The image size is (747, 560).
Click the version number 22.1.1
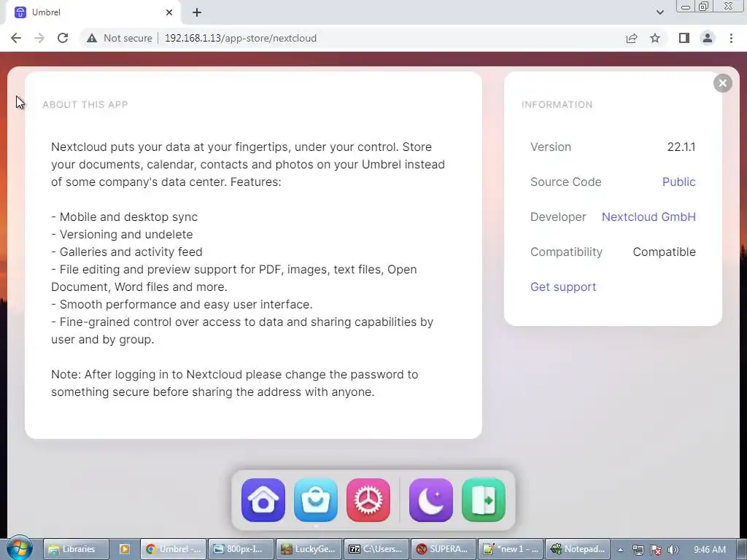(681, 147)
